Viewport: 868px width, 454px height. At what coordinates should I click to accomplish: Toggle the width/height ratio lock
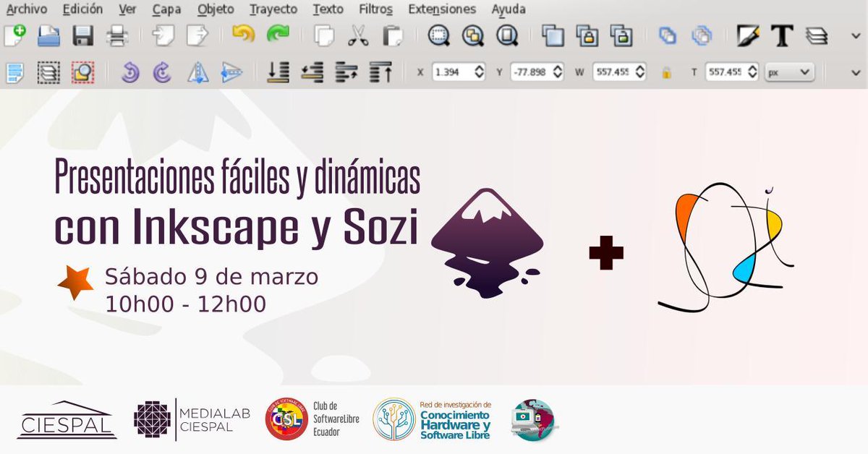pos(667,72)
